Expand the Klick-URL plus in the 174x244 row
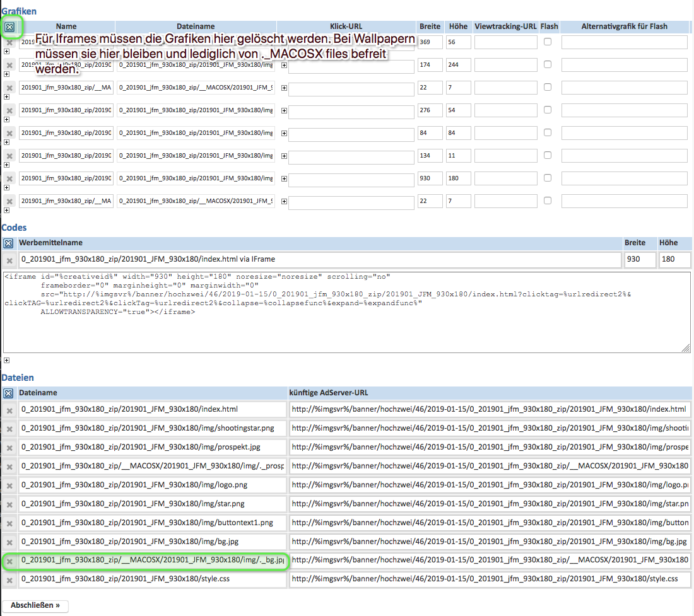 click(284, 65)
